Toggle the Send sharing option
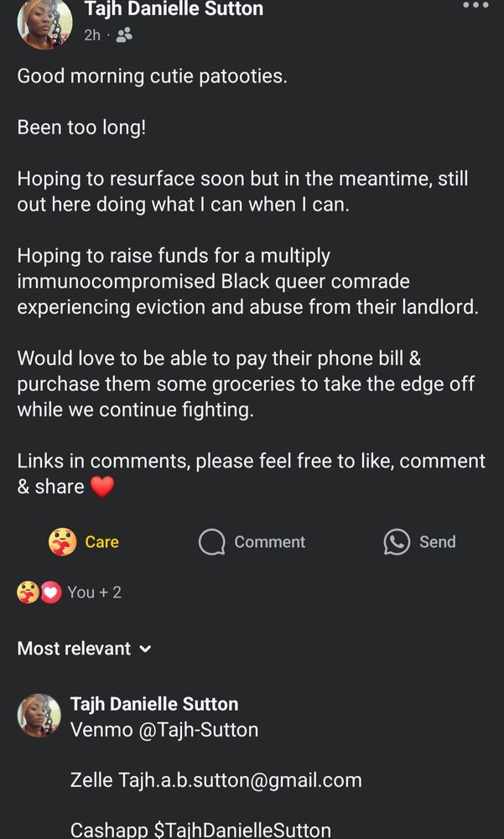 [x=419, y=542]
